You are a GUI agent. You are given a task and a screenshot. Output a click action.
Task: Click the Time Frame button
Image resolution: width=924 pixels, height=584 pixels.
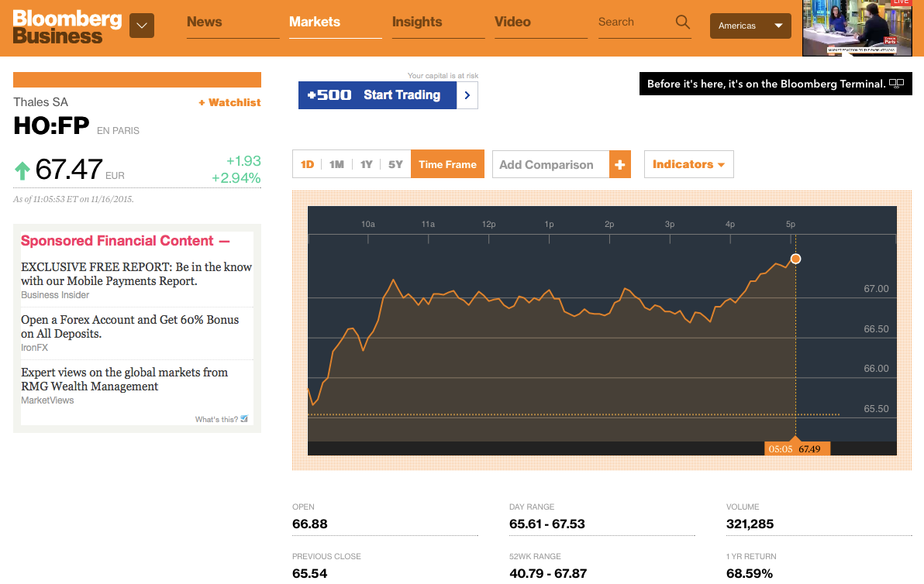[447, 164]
